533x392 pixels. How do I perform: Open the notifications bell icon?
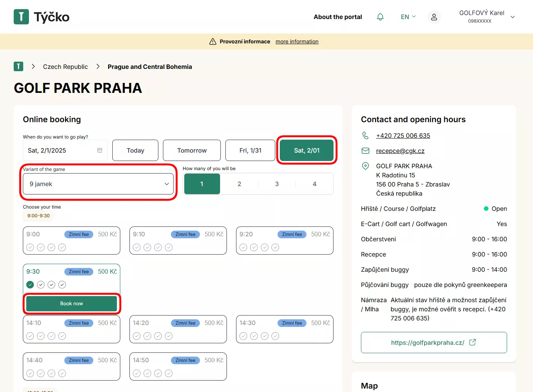380,17
